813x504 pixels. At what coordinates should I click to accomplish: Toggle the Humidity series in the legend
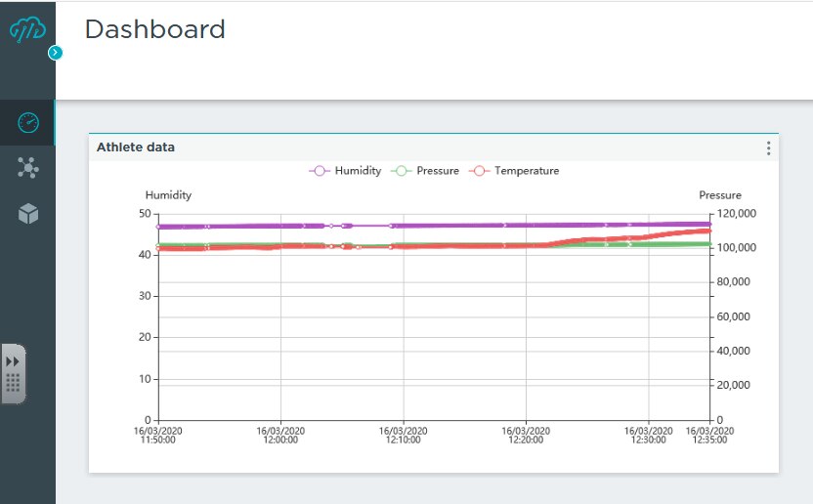(358, 171)
